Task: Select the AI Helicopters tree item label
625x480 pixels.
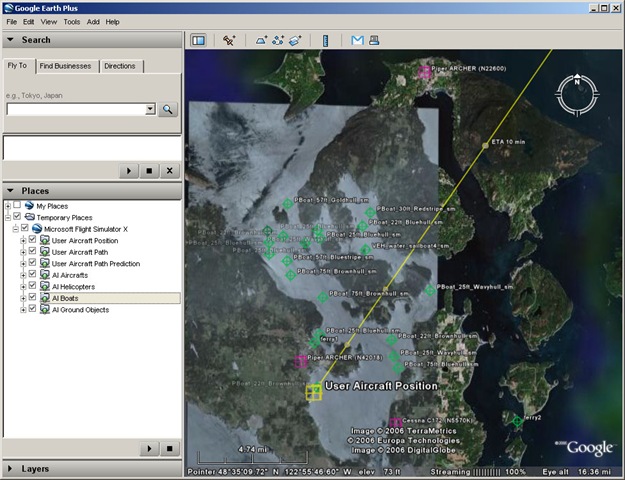Action: point(73,287)
